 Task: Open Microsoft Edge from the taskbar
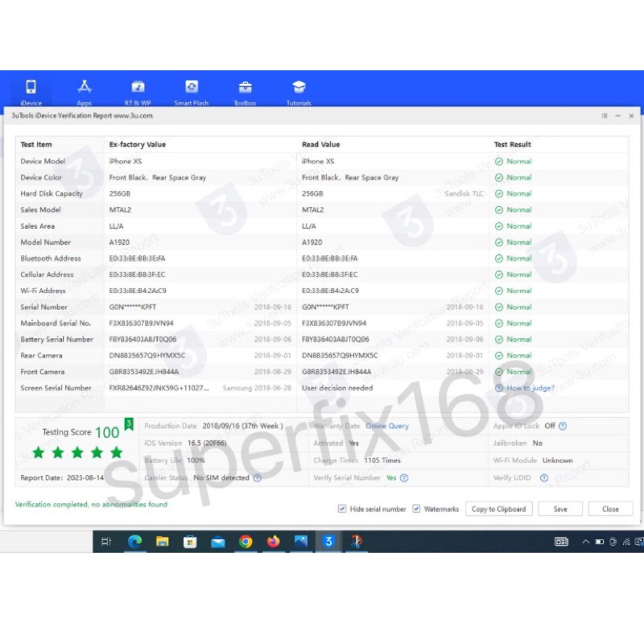pyautogui.click(x=134, y=542)
